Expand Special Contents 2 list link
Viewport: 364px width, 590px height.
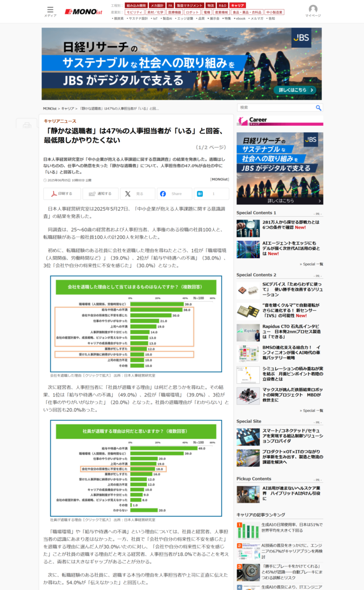point(311,410)
